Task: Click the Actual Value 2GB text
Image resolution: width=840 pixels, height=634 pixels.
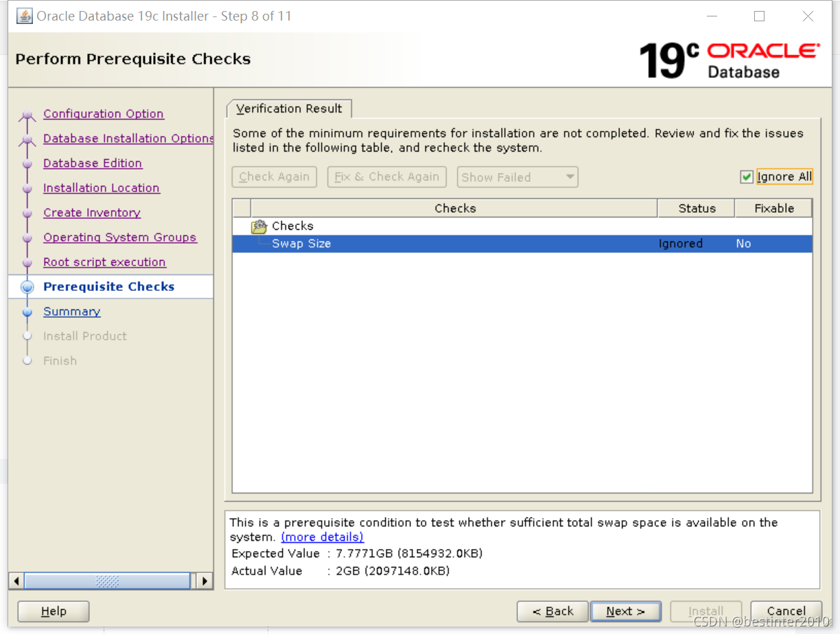Action: click(x=340, y=571)
